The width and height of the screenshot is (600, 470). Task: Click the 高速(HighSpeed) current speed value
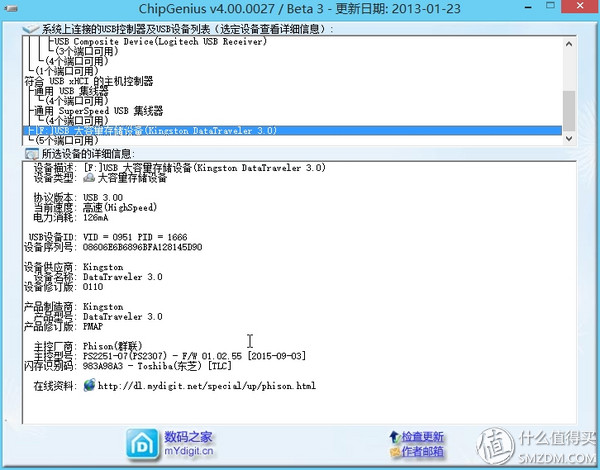120,207
